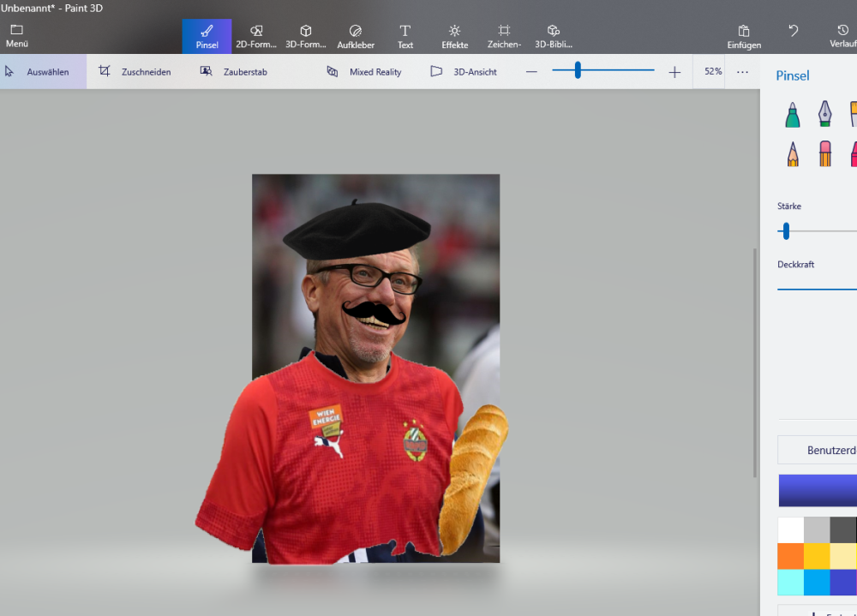The height and width of the screenshot is (616, 857).
Task: Pick the orange color swatch
Action: (x=790, y=556)
